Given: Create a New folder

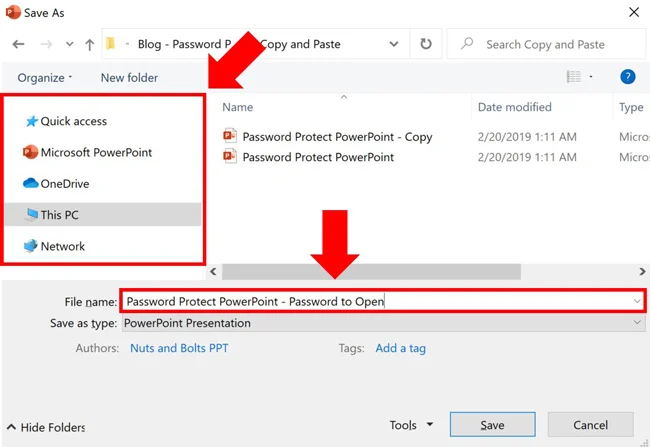Looking at the screenshot, I should coord(129,78).
